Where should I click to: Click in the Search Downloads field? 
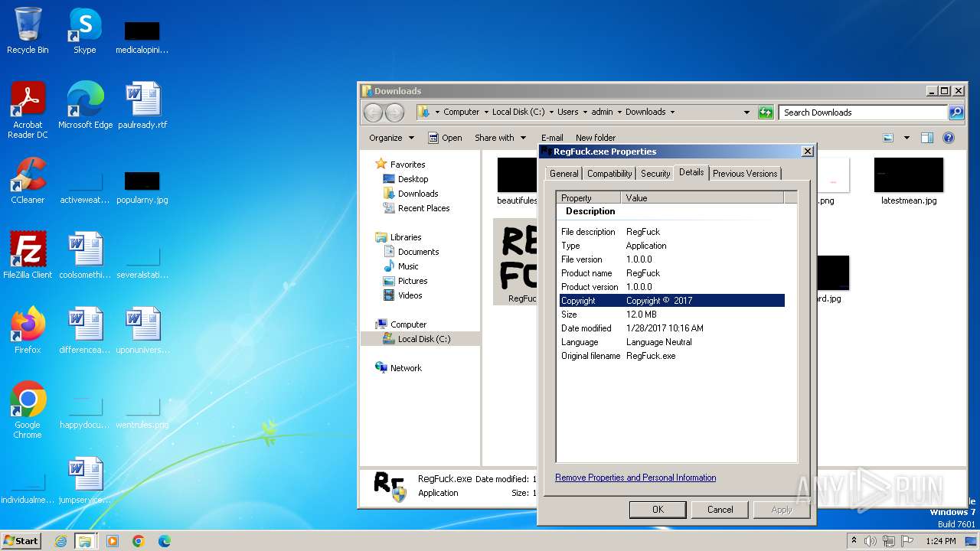[x=864, y=112]
